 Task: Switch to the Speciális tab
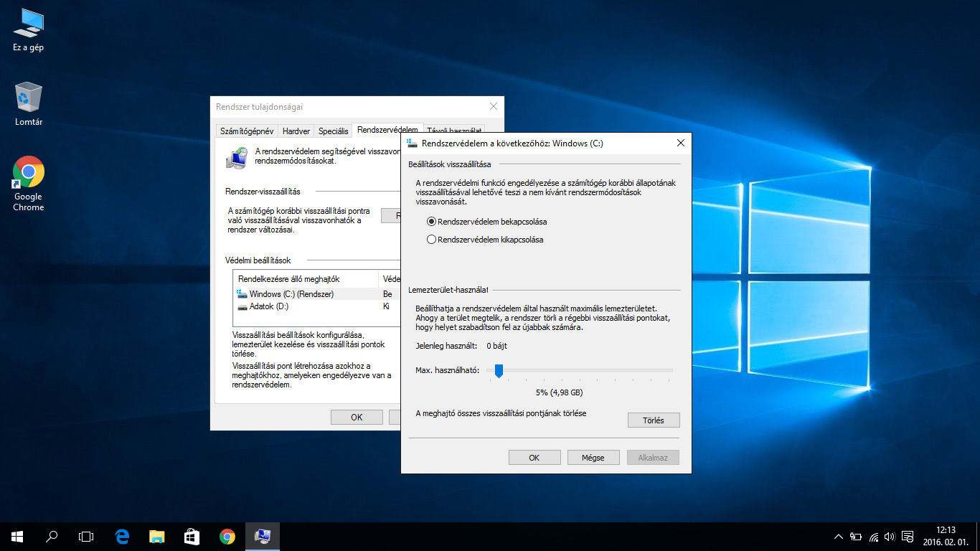click(333, 131)
